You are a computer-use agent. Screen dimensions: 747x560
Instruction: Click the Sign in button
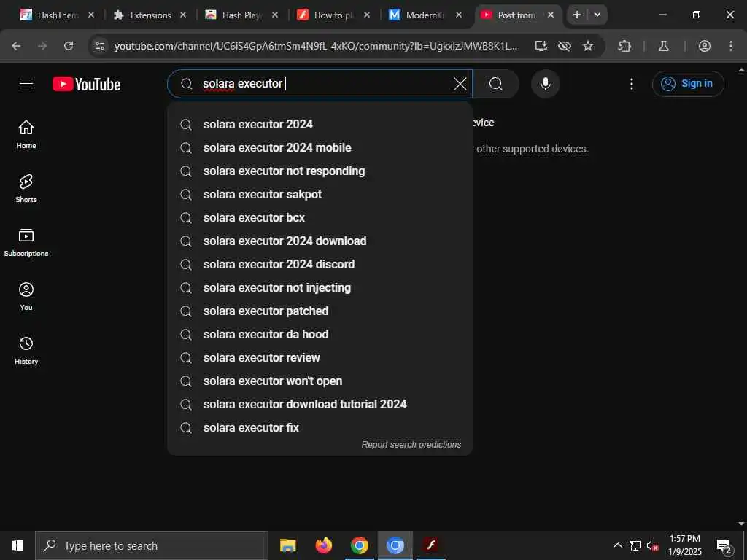[688, 84]
